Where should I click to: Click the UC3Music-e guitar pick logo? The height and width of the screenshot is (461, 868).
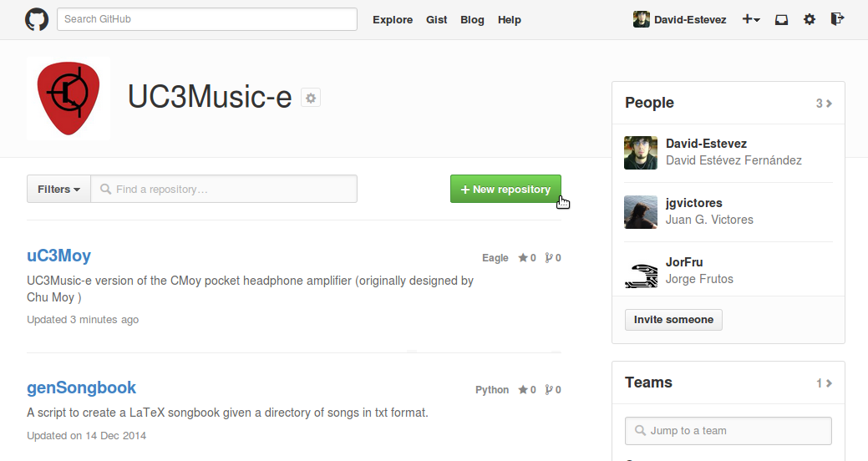point(69,98)
